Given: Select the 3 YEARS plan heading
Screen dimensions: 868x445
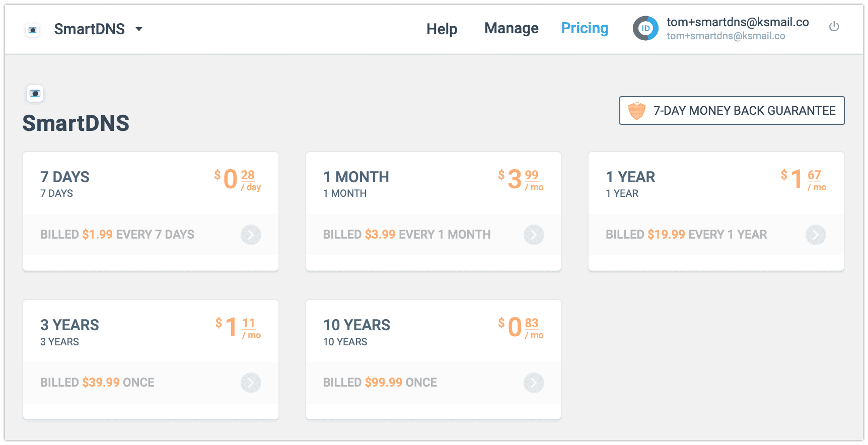Looking at the screenshot, I should coord(69,325).
